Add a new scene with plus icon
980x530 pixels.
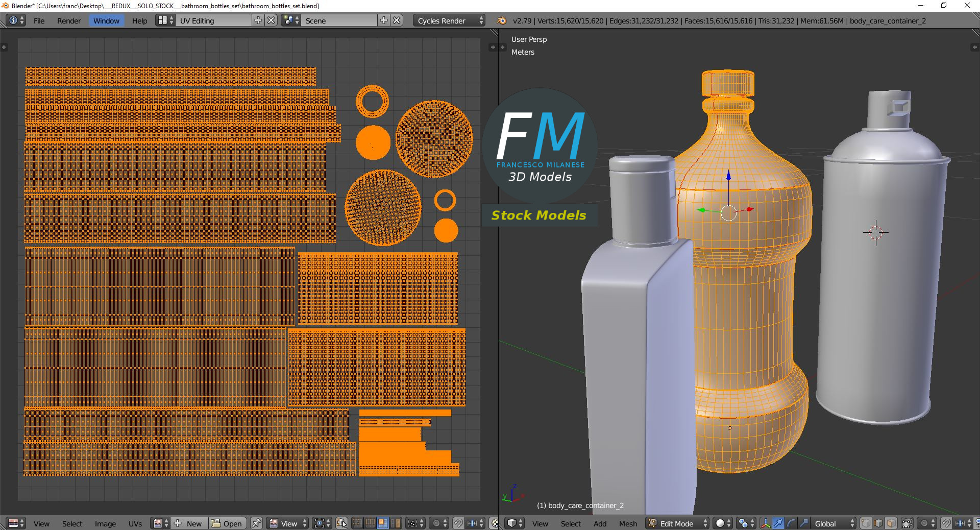click(x=384, y=20)
